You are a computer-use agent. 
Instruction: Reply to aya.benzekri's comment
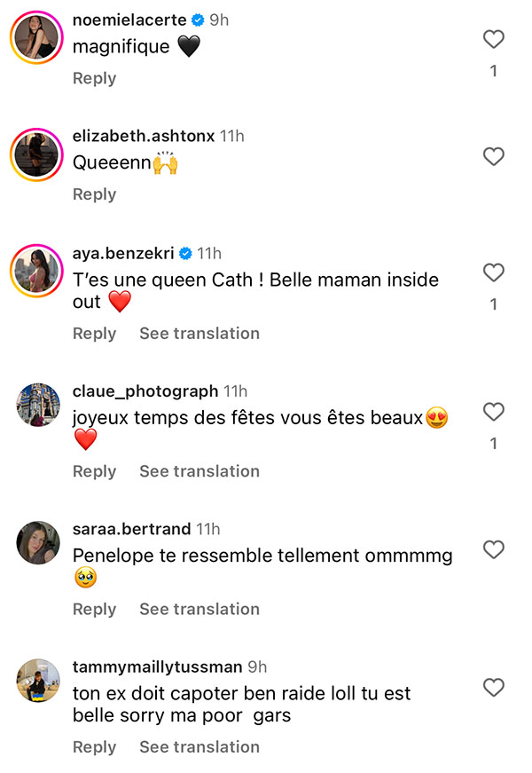pos(94,334)
